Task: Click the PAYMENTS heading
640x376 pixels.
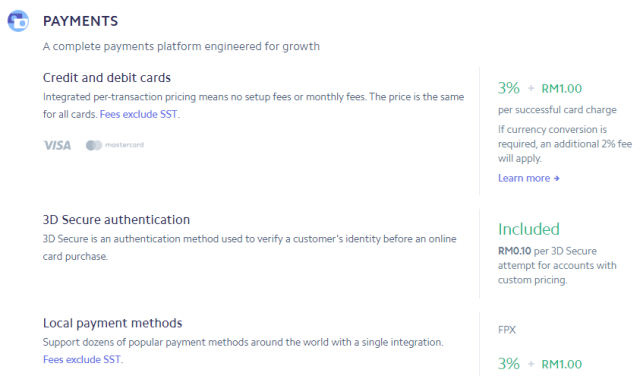Action: tap(80, 21)
